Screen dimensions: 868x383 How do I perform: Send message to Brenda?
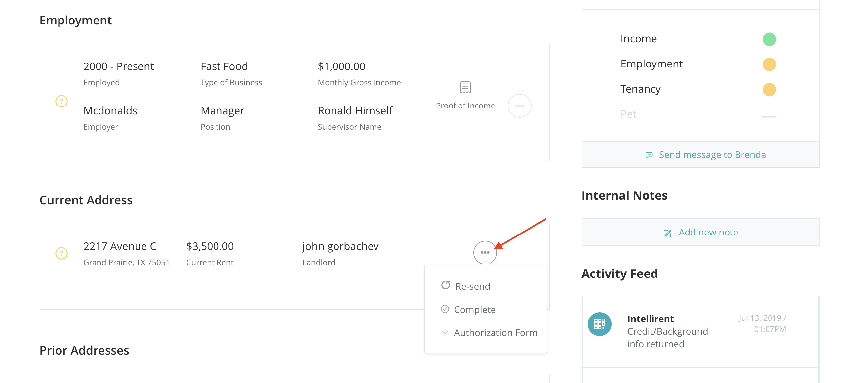click(712, 155)
